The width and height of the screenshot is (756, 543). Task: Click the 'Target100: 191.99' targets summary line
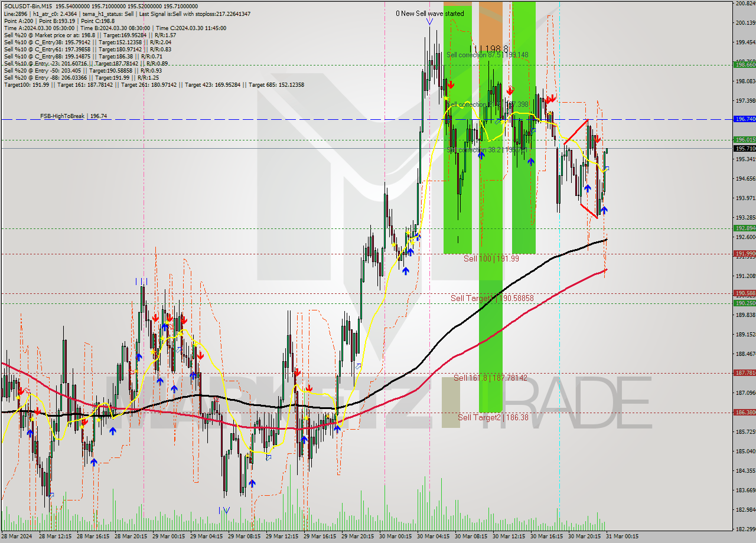(154, 84)
